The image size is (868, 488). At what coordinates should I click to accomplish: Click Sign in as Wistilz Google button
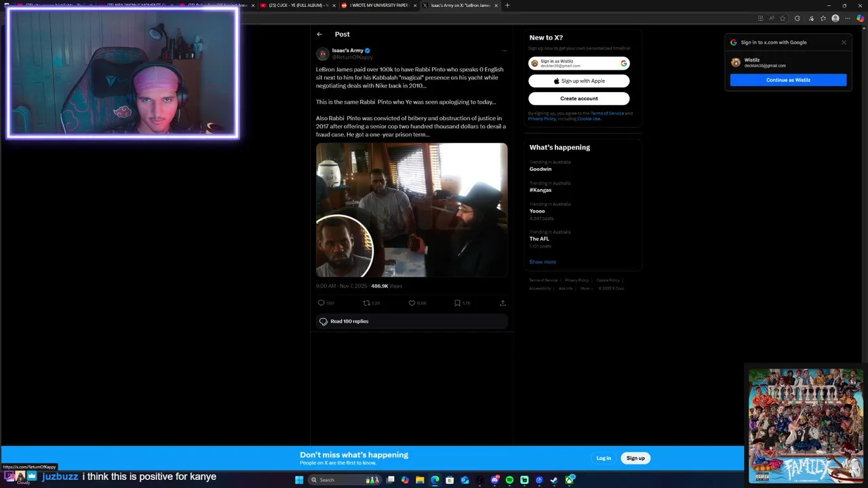click(578, 63)
